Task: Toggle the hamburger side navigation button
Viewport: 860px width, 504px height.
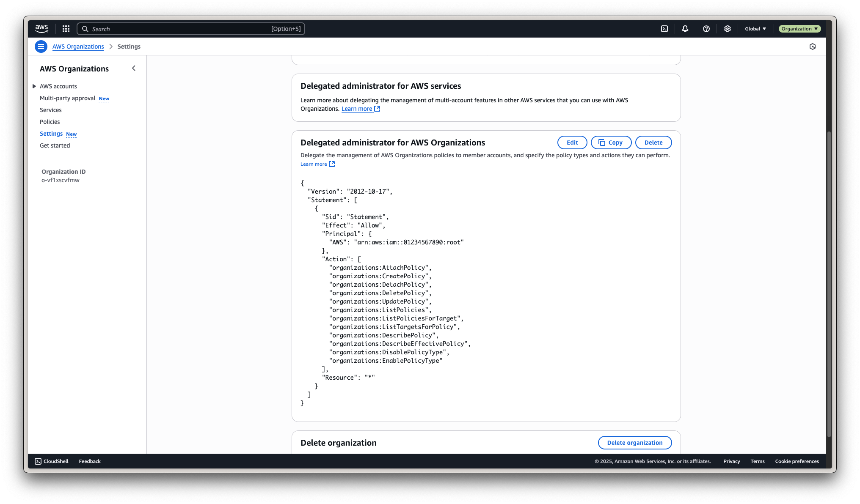Action: point(41,47)
